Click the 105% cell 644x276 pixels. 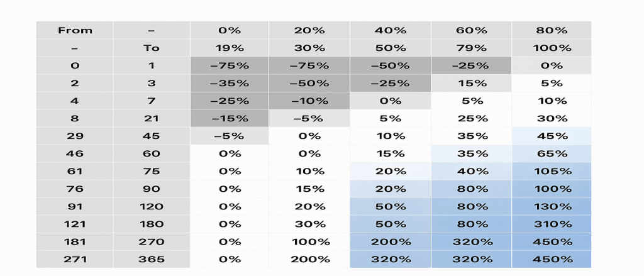pyautogui.click(x=552, y=171)
